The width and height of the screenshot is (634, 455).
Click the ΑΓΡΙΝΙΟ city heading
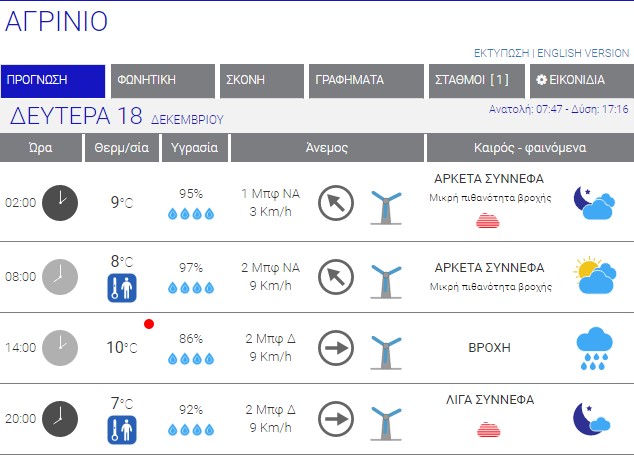coord(57,21)
